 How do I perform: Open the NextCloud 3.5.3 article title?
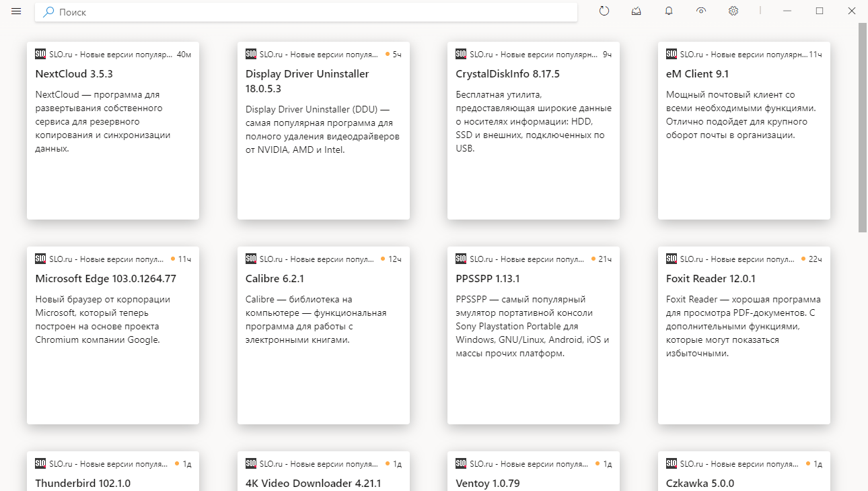pos(74,73)
